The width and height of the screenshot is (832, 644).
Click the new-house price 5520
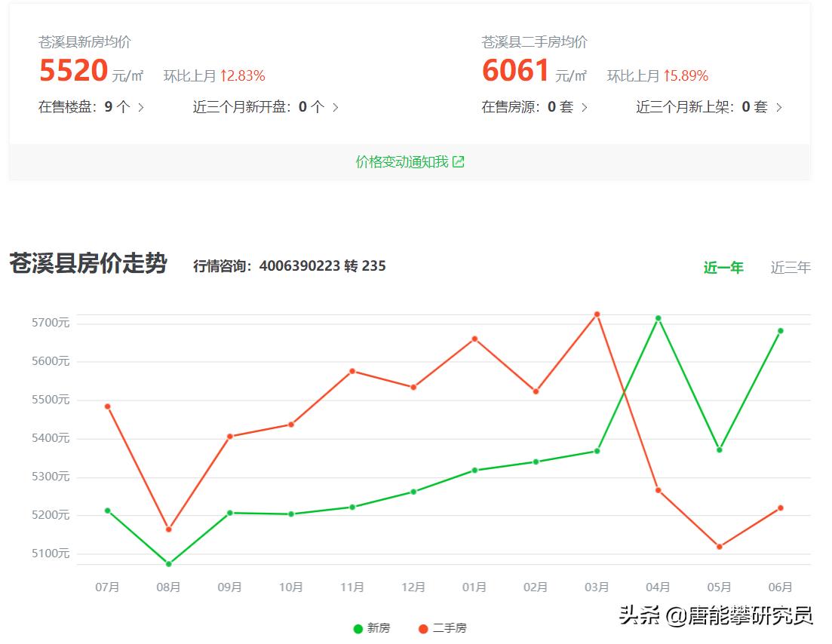click(x=73, y=71)
